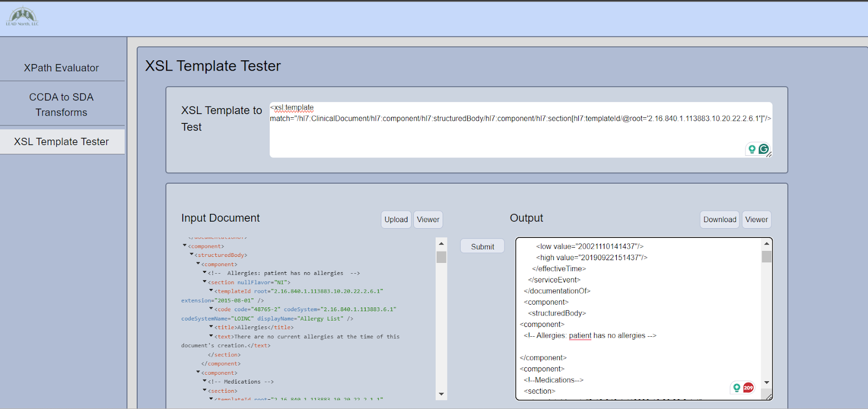Download the output
Viewport: 868px width, 409px height.
[720, 219]
